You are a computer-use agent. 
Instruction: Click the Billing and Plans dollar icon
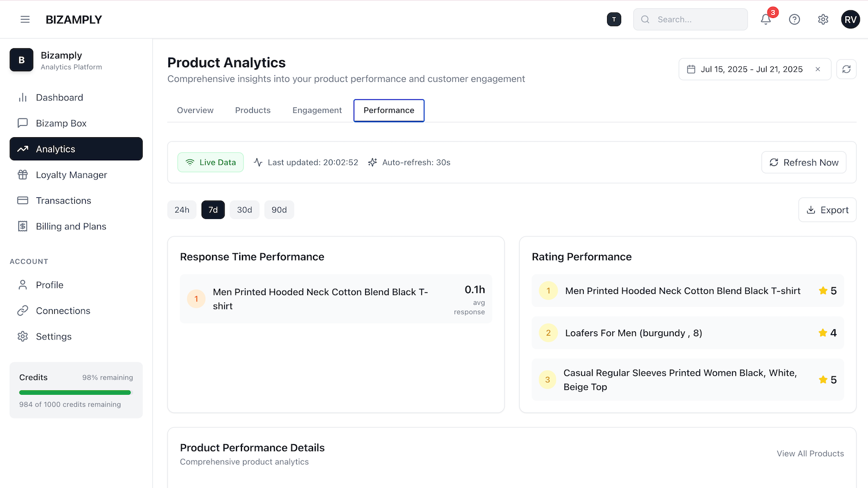pyautogui.click(x=23, y=226)
